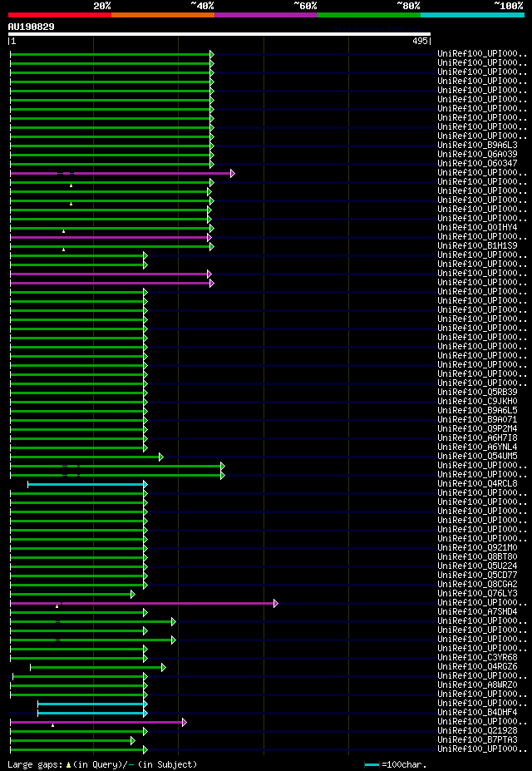Click the cyan alignment bar for B4DHF4

[x=92, y=713]
